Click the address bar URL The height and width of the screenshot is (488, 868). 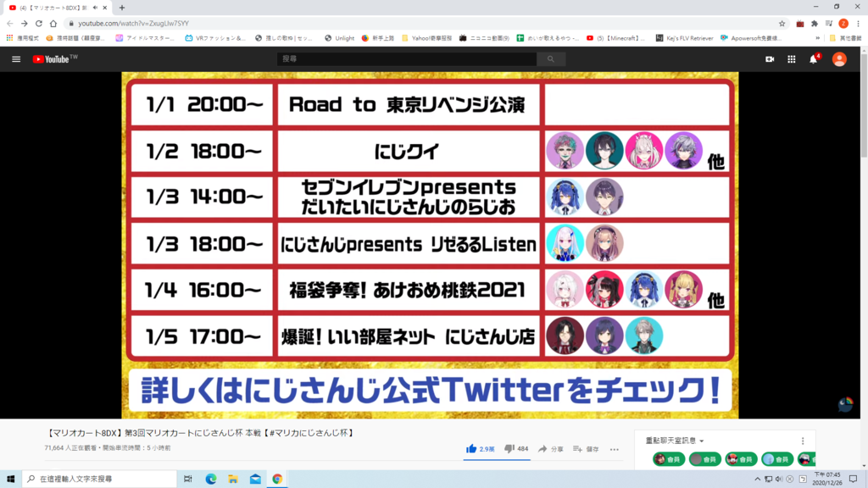[133, 23]
